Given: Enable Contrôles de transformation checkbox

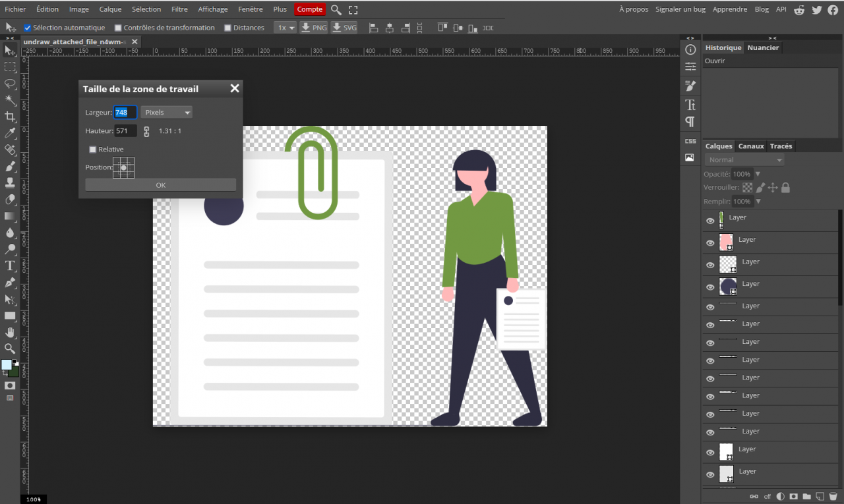Looking at the screenshot, I should tap(118, 28).
